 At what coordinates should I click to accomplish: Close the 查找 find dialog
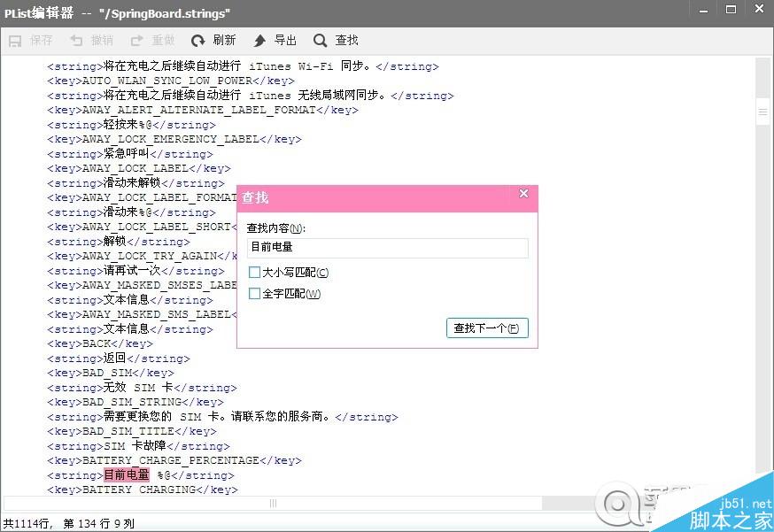click(523, 194)
